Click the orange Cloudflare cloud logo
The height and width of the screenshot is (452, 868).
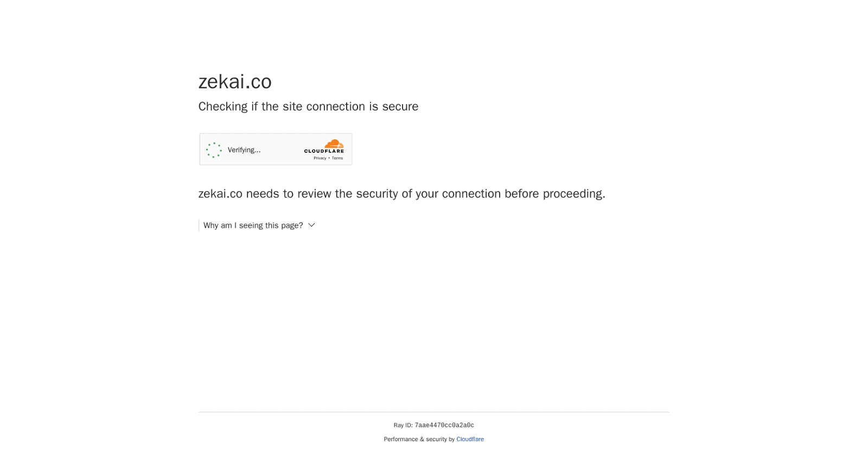click(334, 144)
